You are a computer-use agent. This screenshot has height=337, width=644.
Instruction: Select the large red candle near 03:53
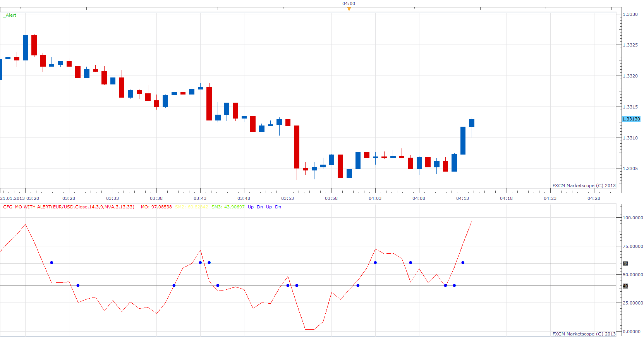point(297,147)
